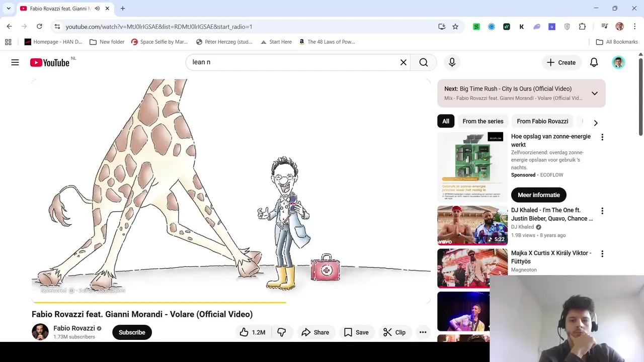
Task: Go to YouTube home via logo
Action: click(x=49, y=62)
